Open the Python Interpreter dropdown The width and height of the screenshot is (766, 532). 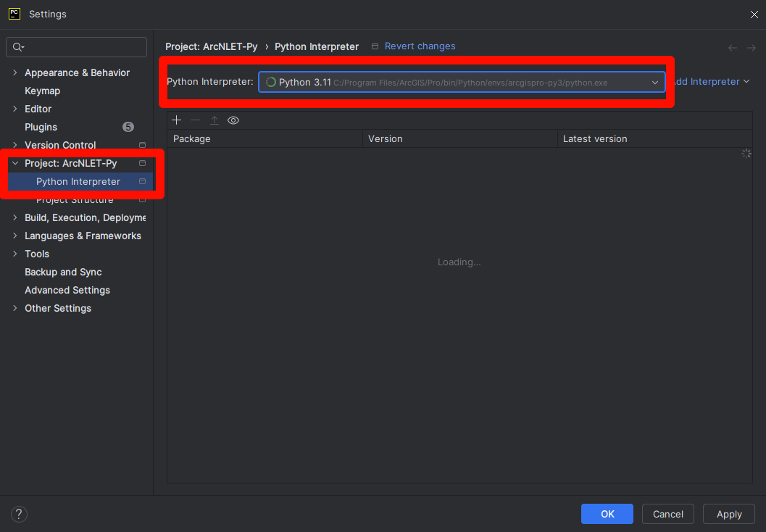[462, 82]
